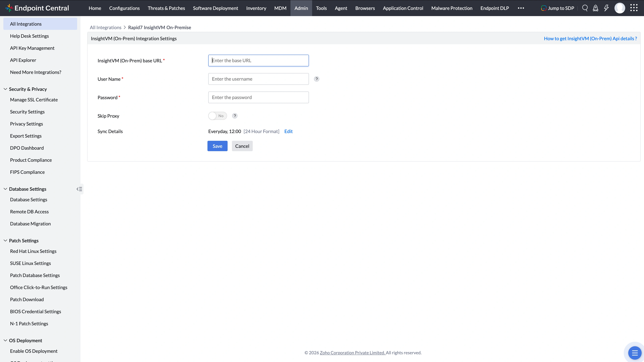This screenshot has height=362, width=644.
Task: Open the Home tab
Action: pos(95,8)
